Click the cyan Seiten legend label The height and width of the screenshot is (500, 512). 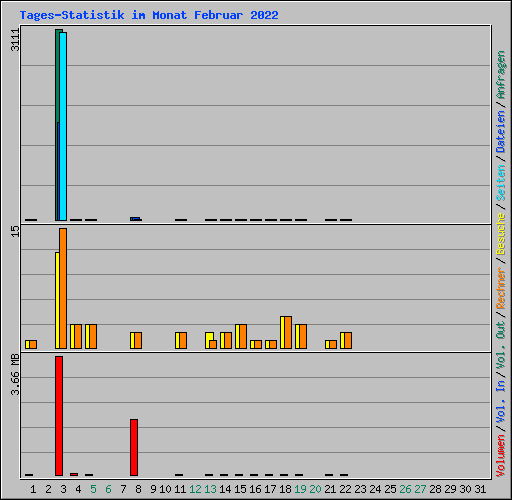pyautogui.click(x=501, y=182)
